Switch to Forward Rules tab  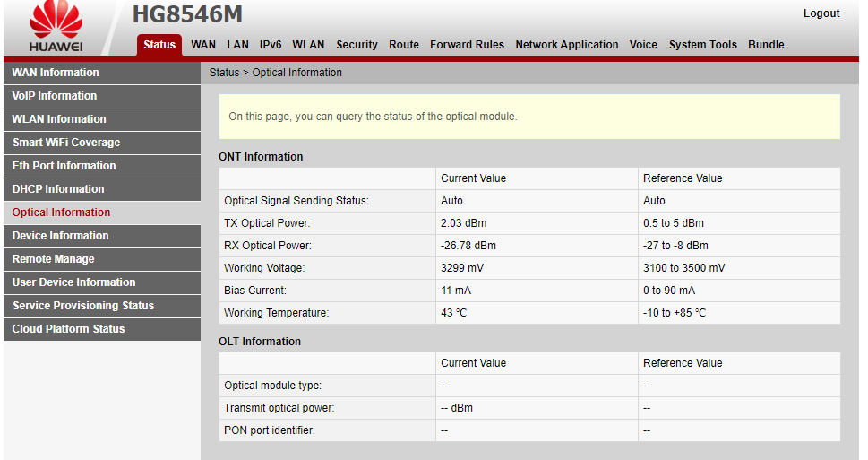[x=467, y=45]
